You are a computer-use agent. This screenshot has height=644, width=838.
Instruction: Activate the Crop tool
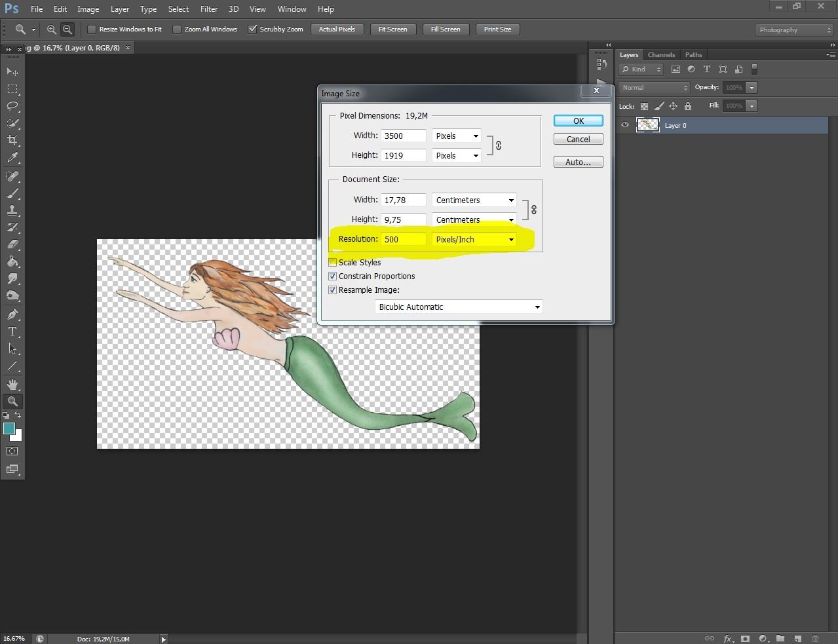12,140
